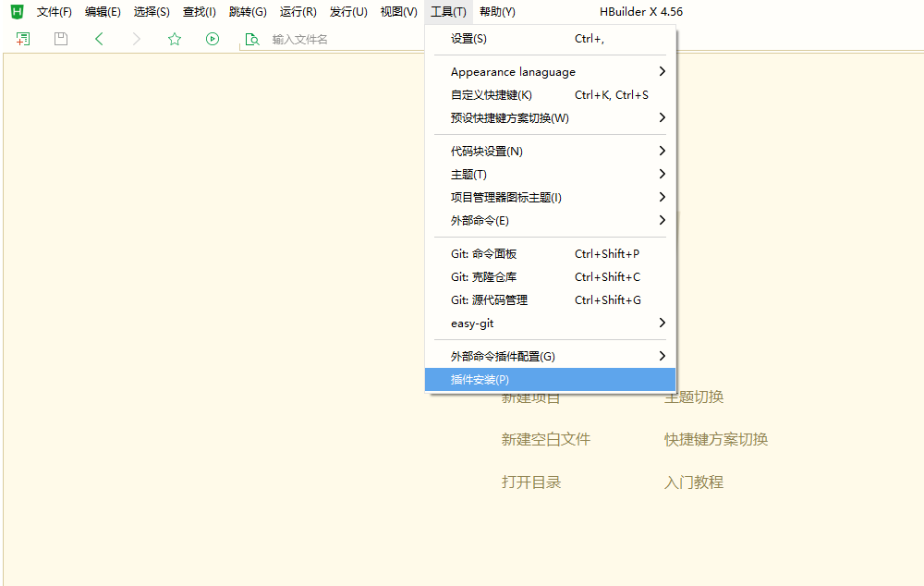Open the 发行(U) menu
Viewport: 924px width, 586px height.
[348, 12]
